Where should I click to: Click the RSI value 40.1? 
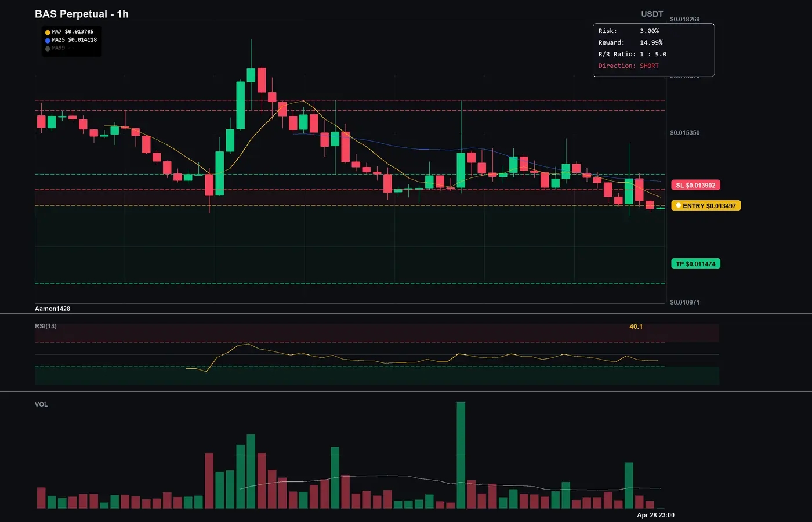coord(636,327)
